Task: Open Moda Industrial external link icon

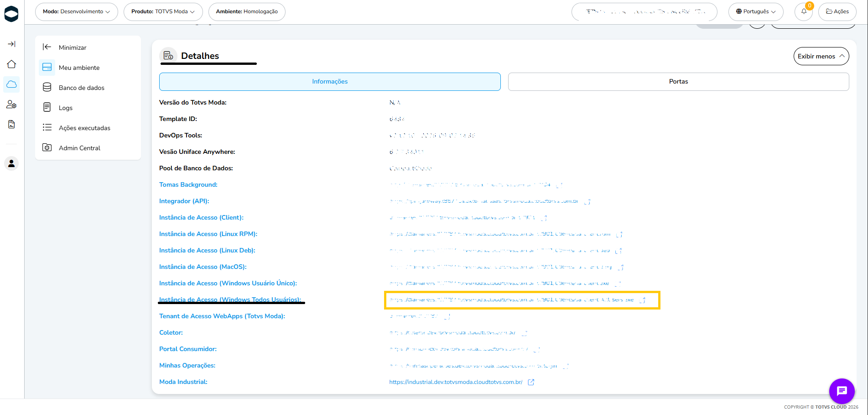Action: (x=531, y=382)
